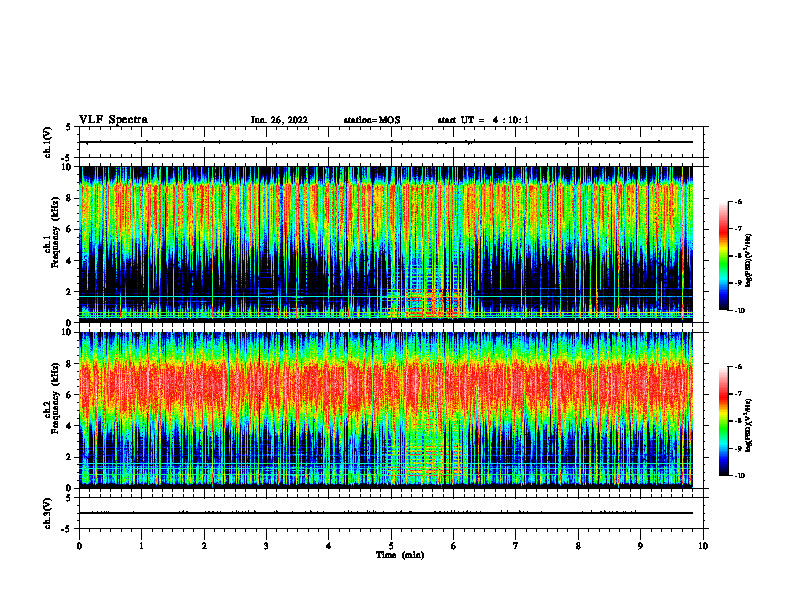Click the time axis tick label "6"

tap(454, 546)
